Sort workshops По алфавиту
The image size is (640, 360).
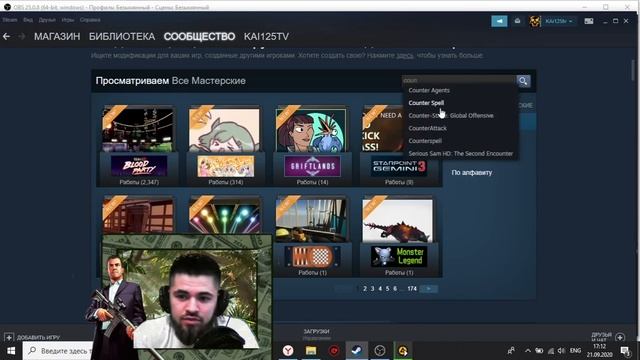(x=471, y=173)
